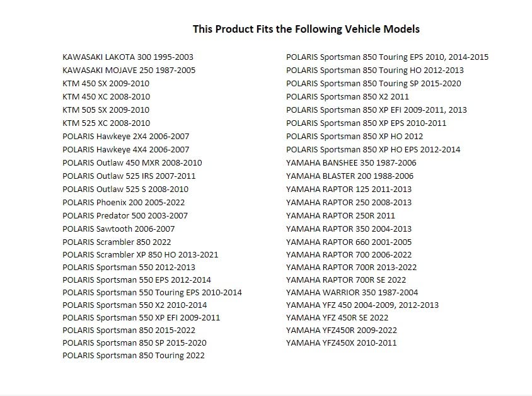Click POLARIS Sportsman 850 XP HO 2012
This screenshot has width=532, height=396.
(354, 136)
